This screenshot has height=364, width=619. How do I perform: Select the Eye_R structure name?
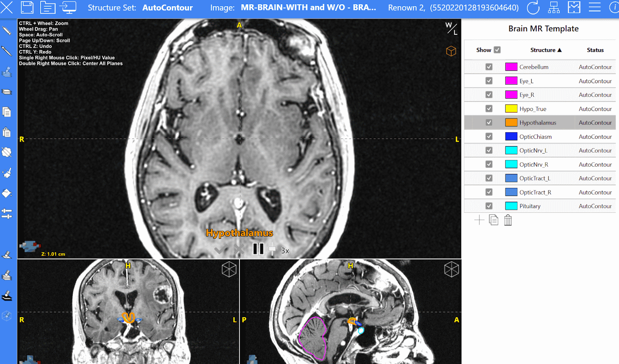click(x=527, y=95)
